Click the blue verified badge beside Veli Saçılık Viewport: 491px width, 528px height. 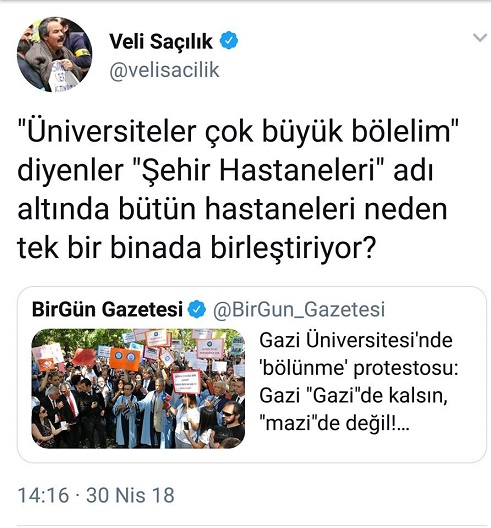229,40
